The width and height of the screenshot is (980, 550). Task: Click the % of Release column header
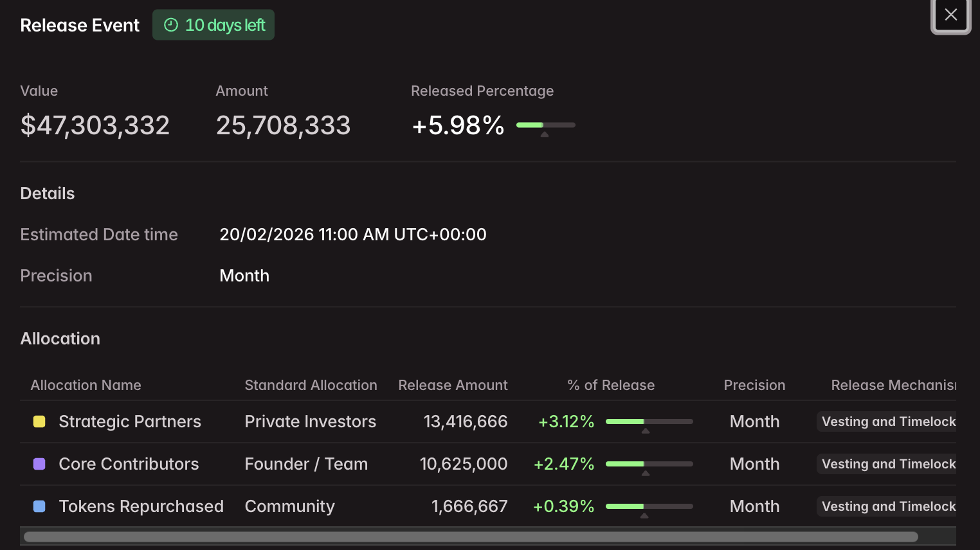click(x=611, y=385)
